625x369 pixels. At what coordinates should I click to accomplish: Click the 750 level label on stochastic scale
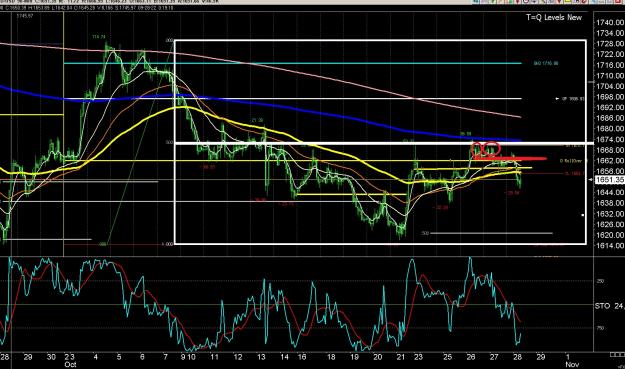point(600,328)
